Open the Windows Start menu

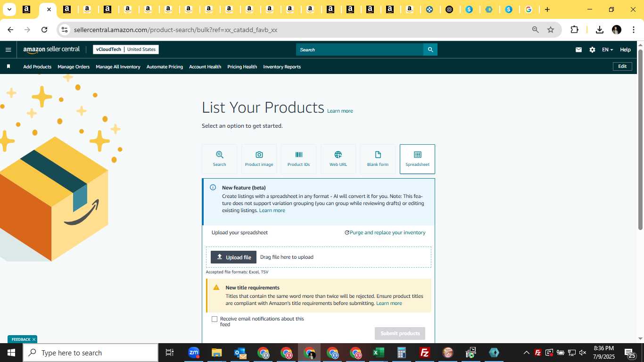[11, 353]
